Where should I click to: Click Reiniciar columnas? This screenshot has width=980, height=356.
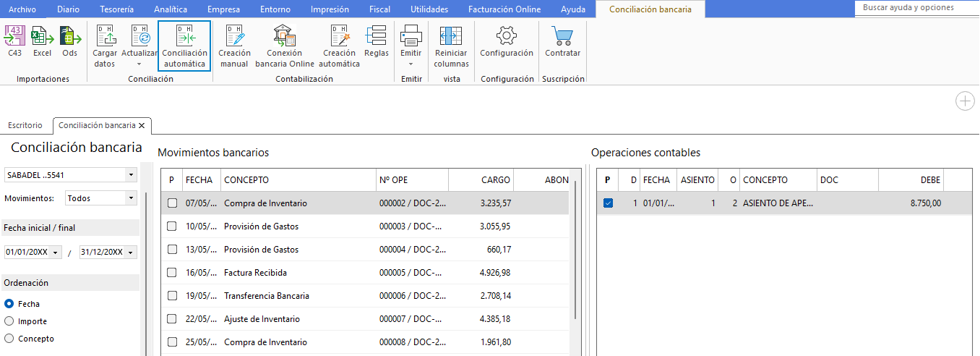pyautogui.click(x=451, y=46)
